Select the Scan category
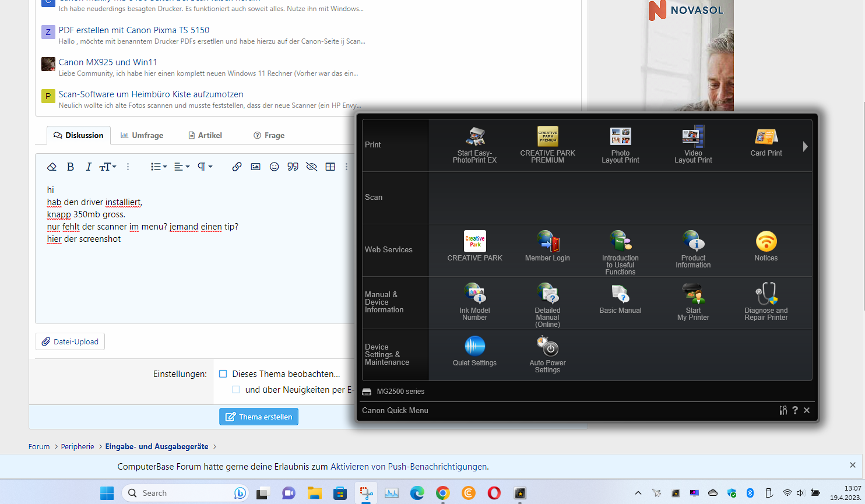The width and height of the screenshot is (865, 504). click(395, 198)
